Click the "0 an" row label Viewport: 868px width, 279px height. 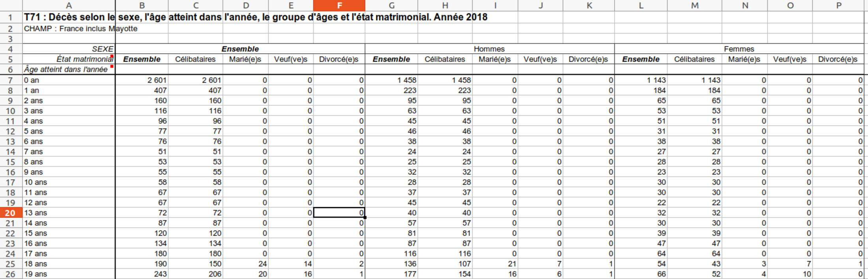click(x=69, y=80)
